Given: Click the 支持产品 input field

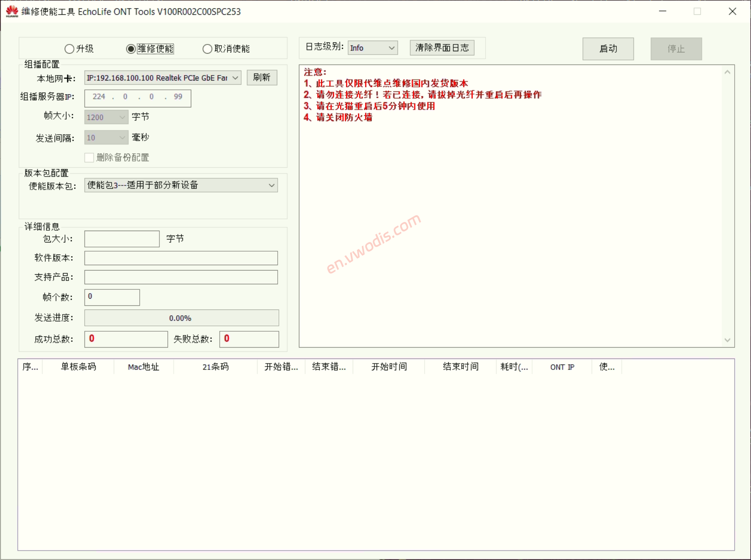Looking at the screenshot, I should [x=181, y=277].
